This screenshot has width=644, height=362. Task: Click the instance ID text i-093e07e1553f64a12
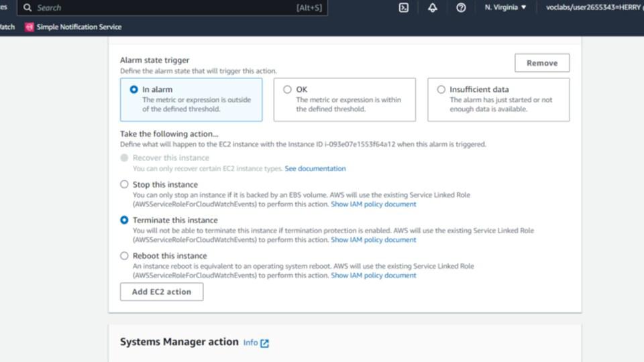pyautogui.click(x=360, y=144)
